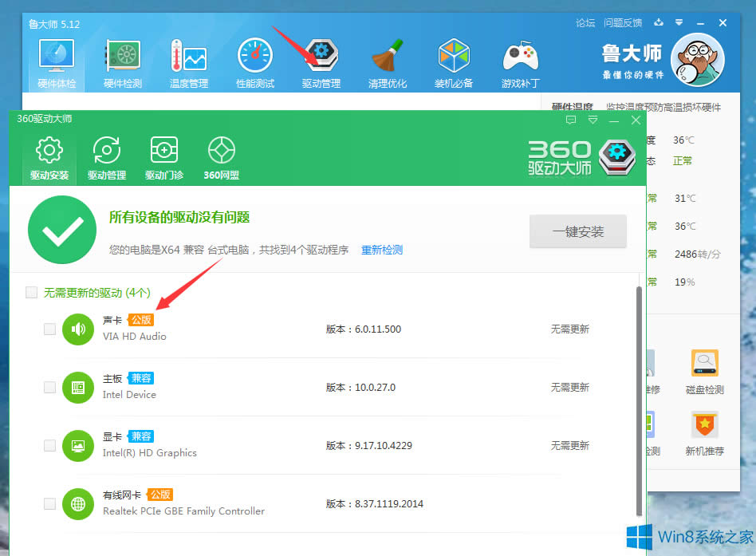Click 无需更新 status in the 显卡 row
The image size is (756, 556).
click(570, 445)
